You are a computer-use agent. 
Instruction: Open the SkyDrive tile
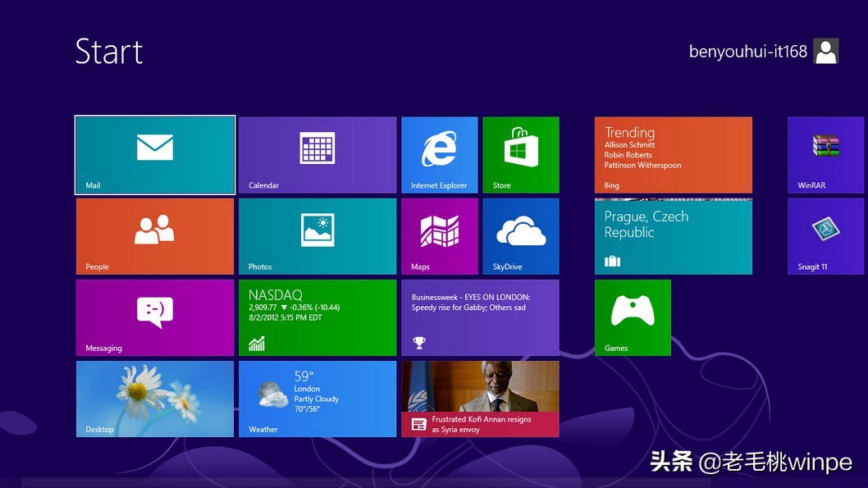(521, 236)
